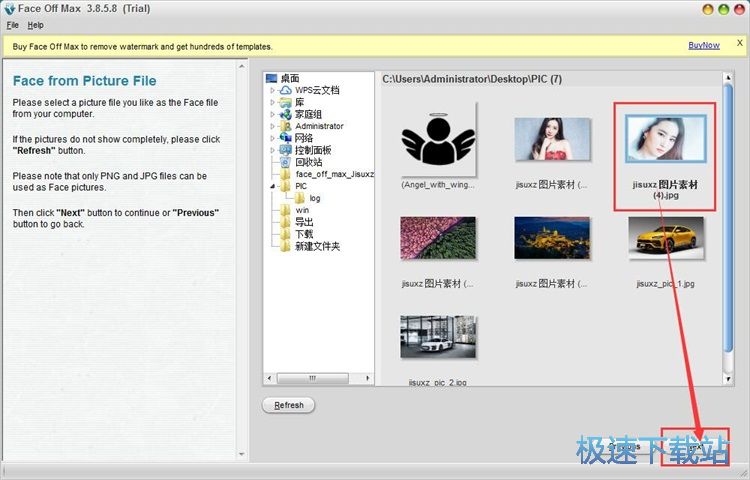Click the face_off_max_Jisuxz folder icon
This screenshot has height=480, width=750.
pyautogui.click(x=286, y=174)
